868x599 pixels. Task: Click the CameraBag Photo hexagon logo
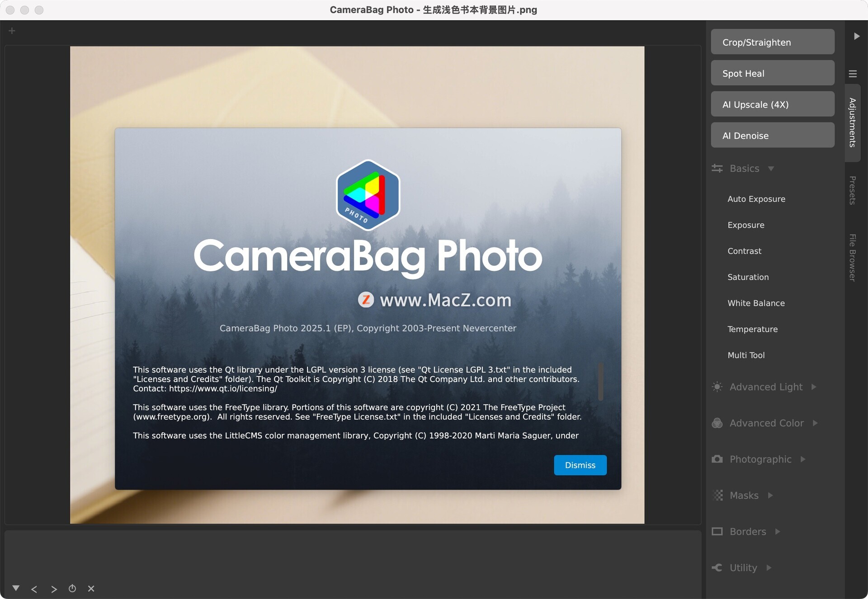pos(368,195)
